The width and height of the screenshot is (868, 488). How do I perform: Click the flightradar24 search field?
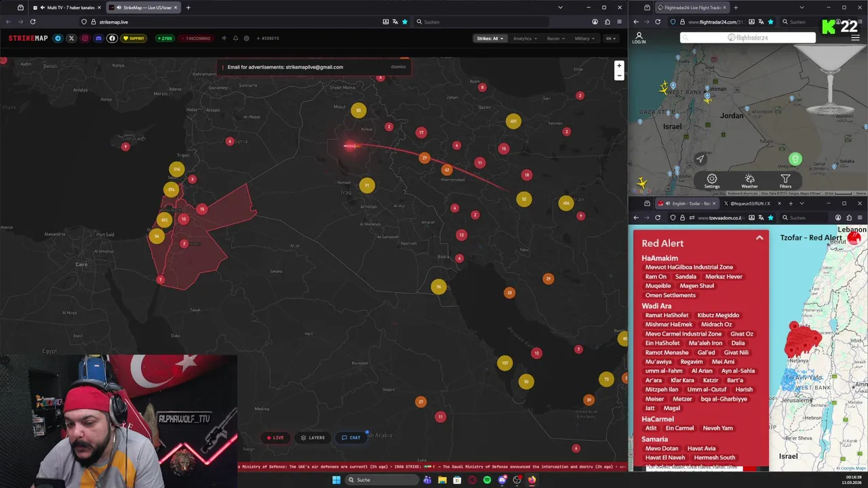pos(748,38)
